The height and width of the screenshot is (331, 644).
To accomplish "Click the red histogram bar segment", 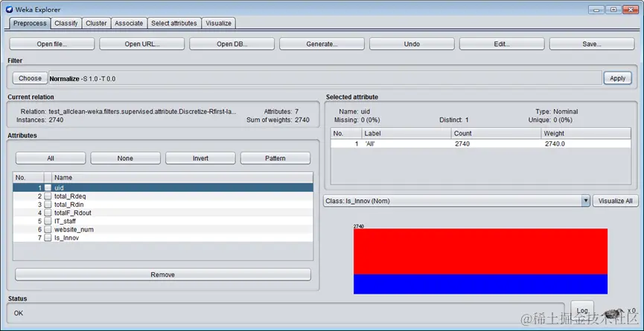I will [480, 251].
